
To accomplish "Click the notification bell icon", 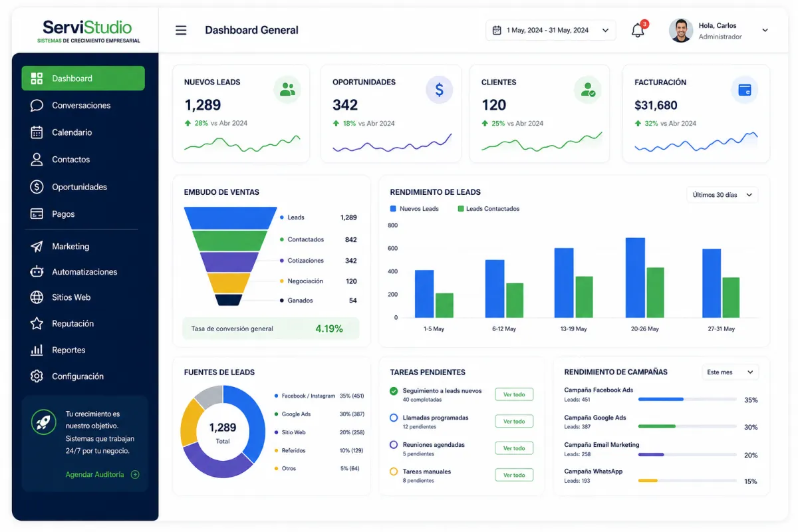I will (638, 30).
